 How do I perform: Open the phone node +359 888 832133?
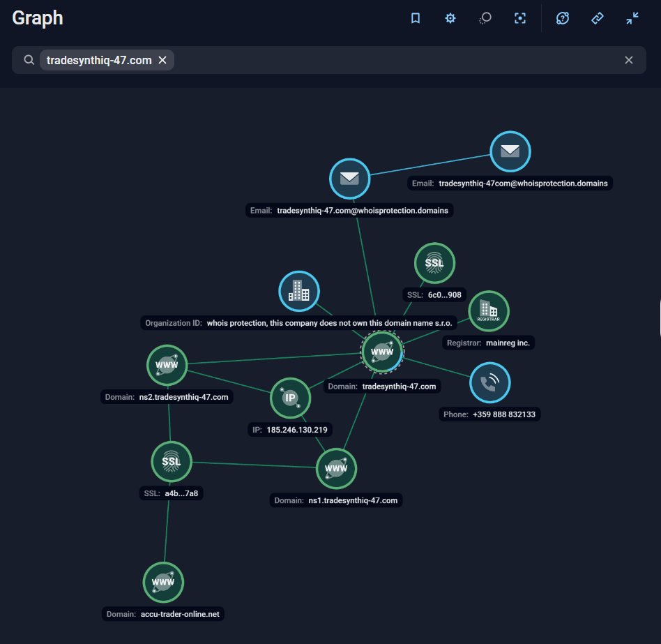pyautogui.click(x=489, y=382)
